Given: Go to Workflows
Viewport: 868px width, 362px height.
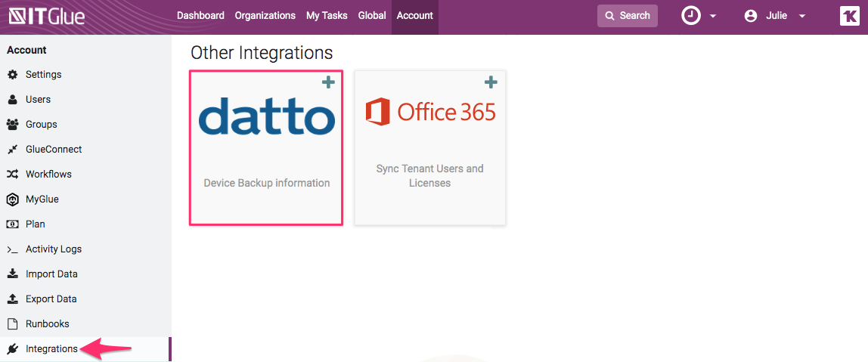Looking at the screenshot, I should coord(48,175).
